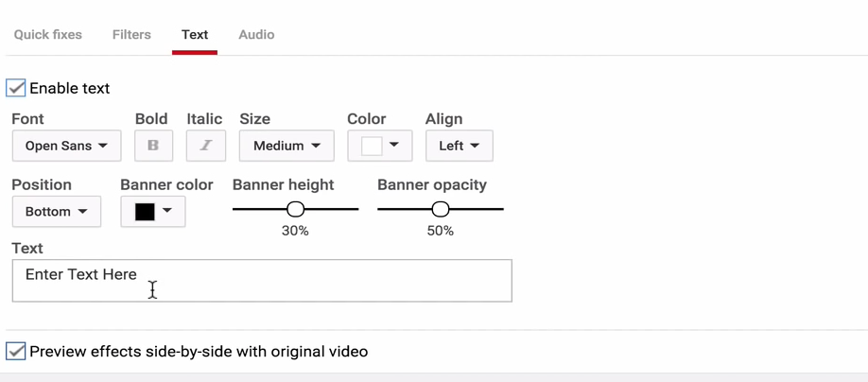
Task: Click the arrow beside the text color swatch
Action: click(394, 145)
